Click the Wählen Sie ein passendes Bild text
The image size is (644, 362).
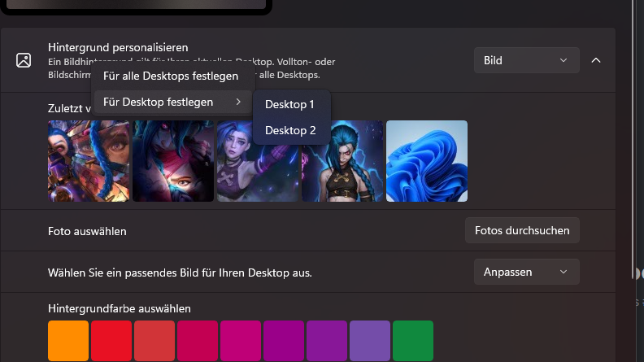[x=180, y=273]
